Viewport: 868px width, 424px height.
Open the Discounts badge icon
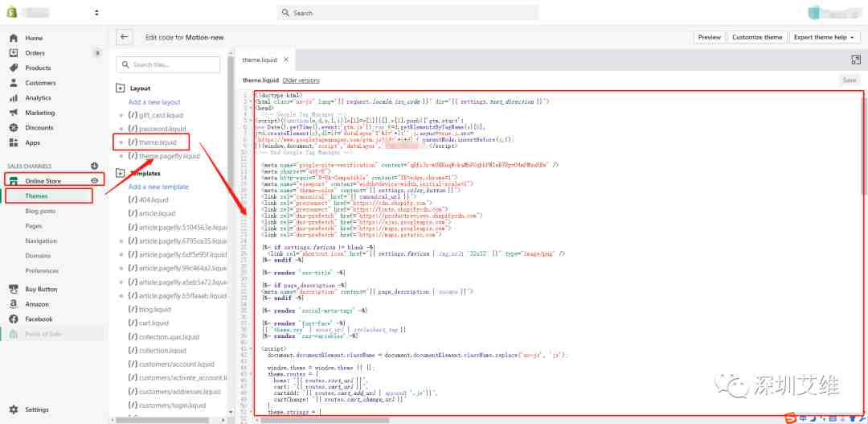click(x=14, y=128)
